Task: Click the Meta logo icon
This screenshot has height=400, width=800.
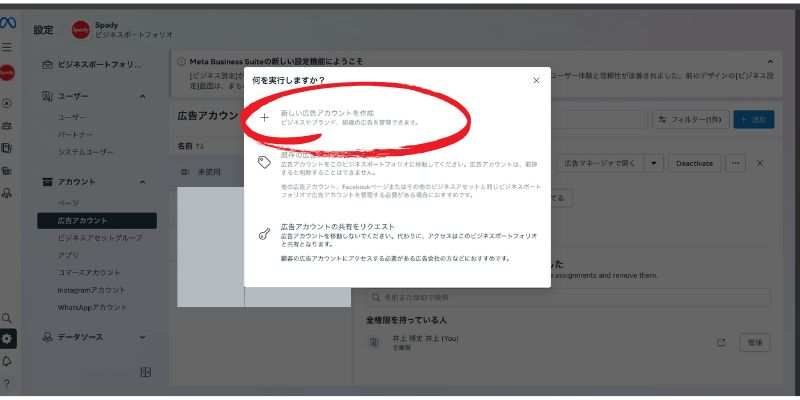Action: tap(7, 23)
